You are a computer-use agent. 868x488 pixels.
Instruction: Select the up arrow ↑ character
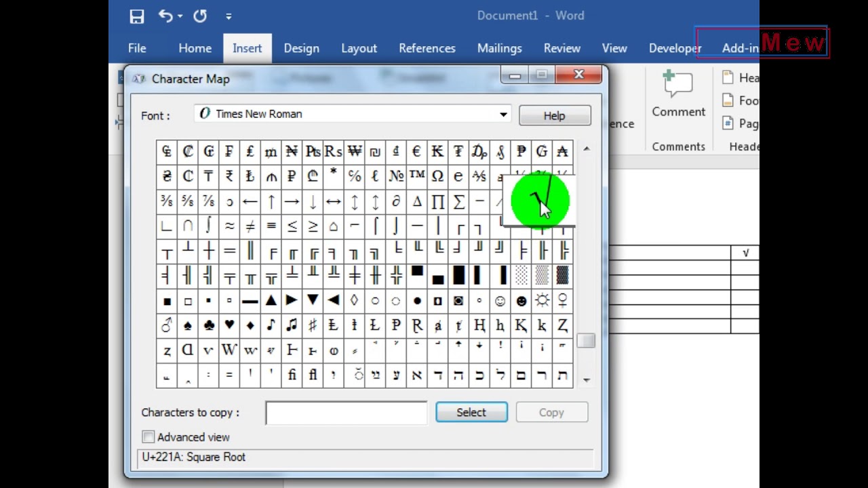pyautogui.click(x=271, y=201)
